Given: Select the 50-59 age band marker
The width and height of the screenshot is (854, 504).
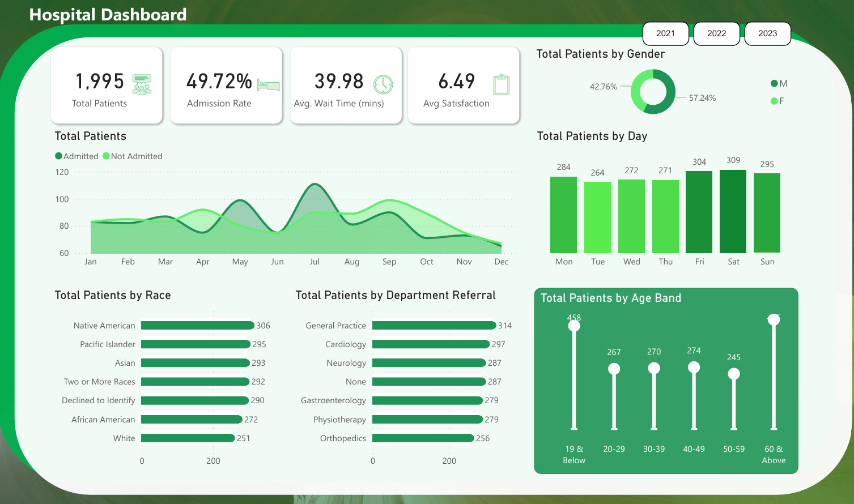Looking at the screenshot, I should [733, 374].
